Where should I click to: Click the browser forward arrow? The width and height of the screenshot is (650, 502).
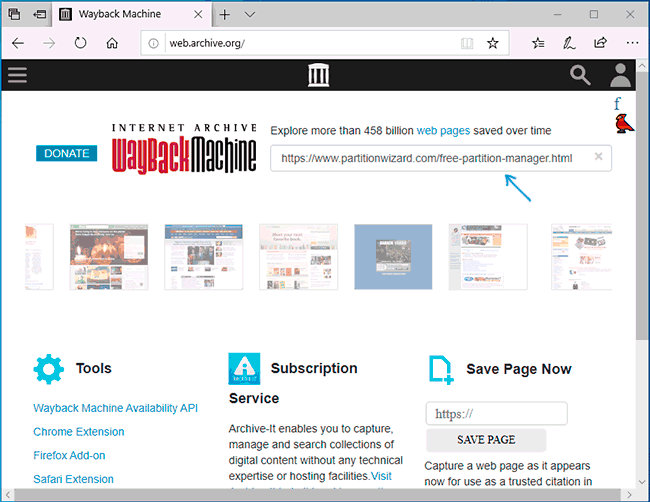pyautogui.click(x=49, y=43)
